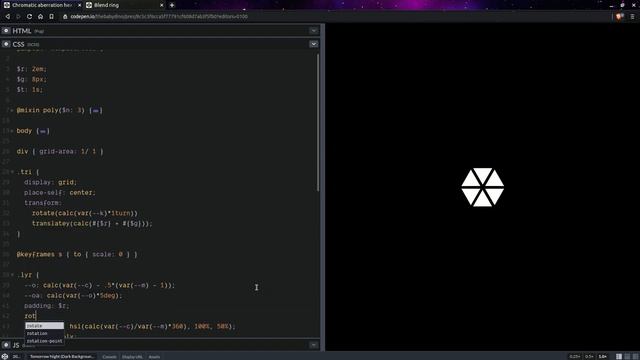
Task: Click the Display URL button
Action: pyautogui.click(x=132, y=357)
